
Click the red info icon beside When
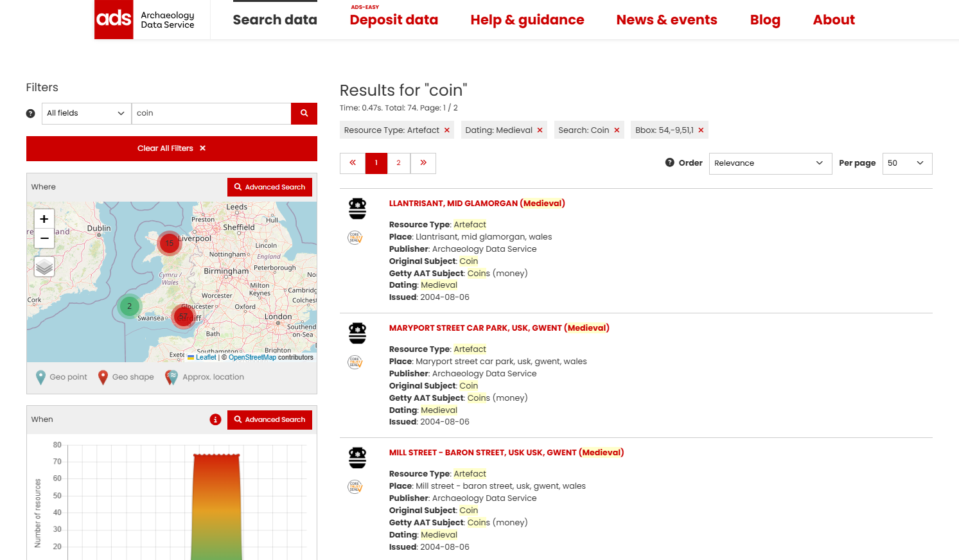coord(215,419)
